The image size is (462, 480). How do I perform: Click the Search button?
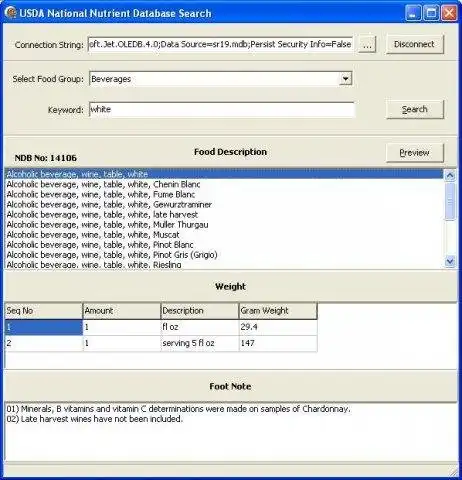415,109
